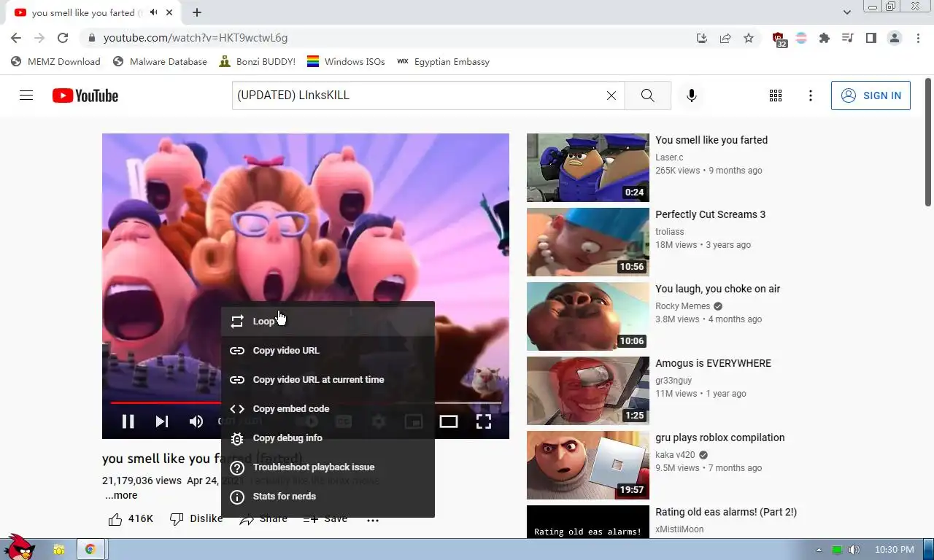Open You laugh, you choke on air title
Image resolution: width=934 pixels, height=560 pixels.
point(718,289)
